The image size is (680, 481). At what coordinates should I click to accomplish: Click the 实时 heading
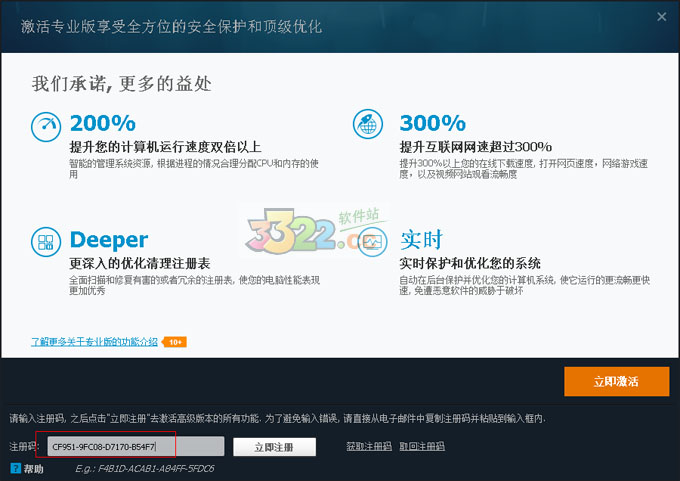point(421,240)
